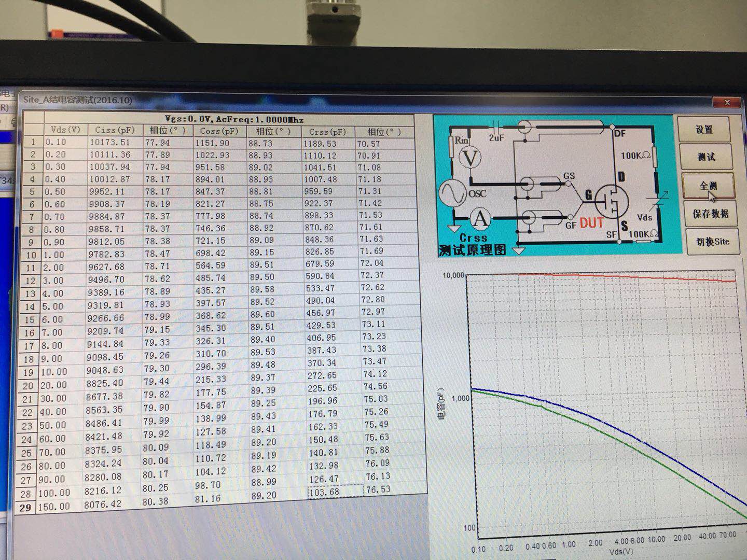Select the Coss cell showing 81.16
Viewport: 747px width, 560px height.
(x=208, y=498)
